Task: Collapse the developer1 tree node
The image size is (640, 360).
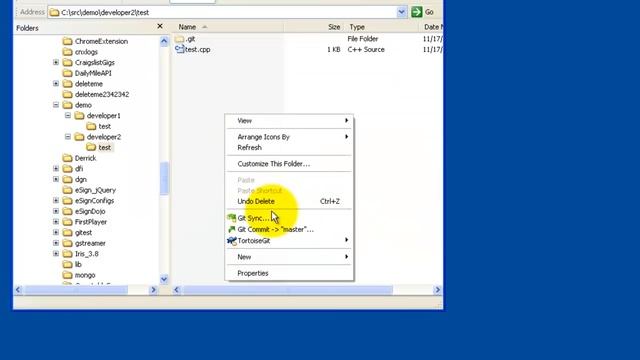Action: coord(68,116)
